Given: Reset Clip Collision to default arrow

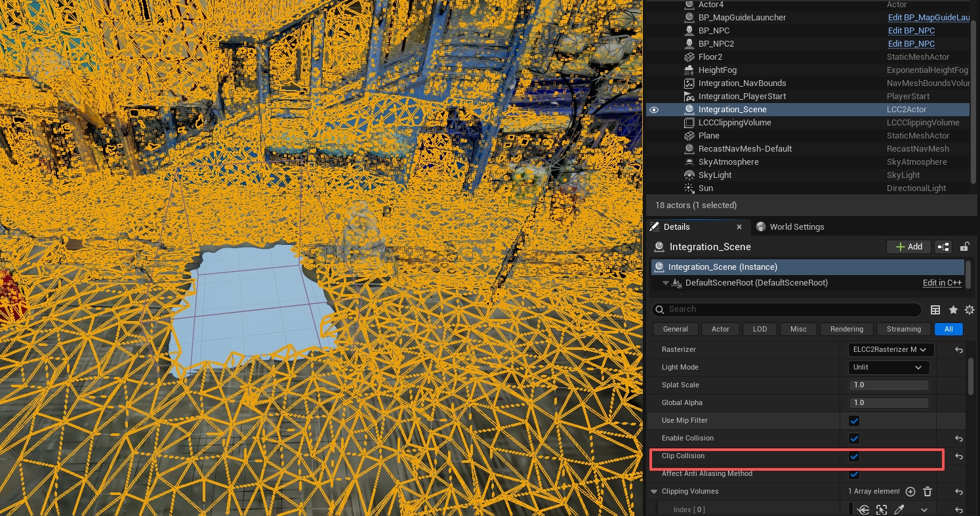Looking at the screenshot, I should pos(958,456).
